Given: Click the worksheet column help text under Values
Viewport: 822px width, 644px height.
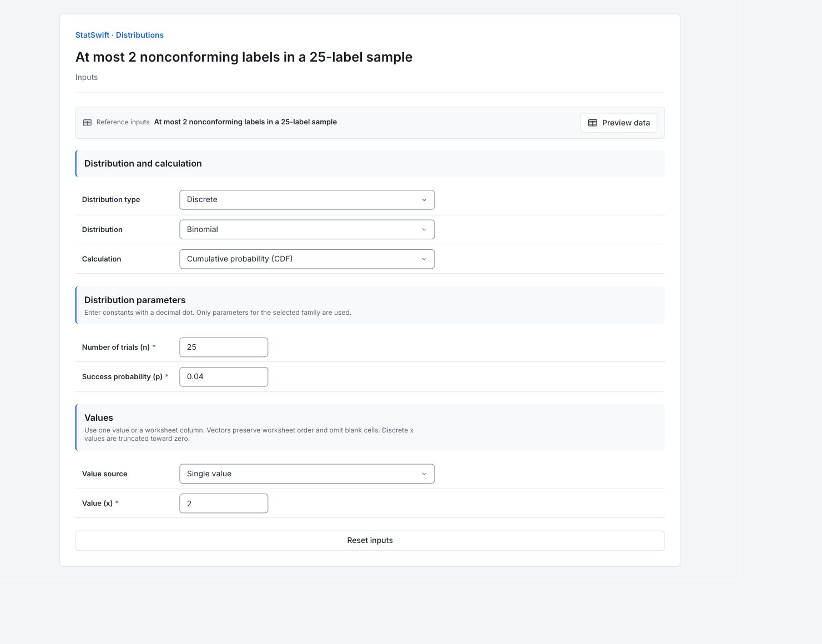Looking at the screenshot, I should (249, 434).
